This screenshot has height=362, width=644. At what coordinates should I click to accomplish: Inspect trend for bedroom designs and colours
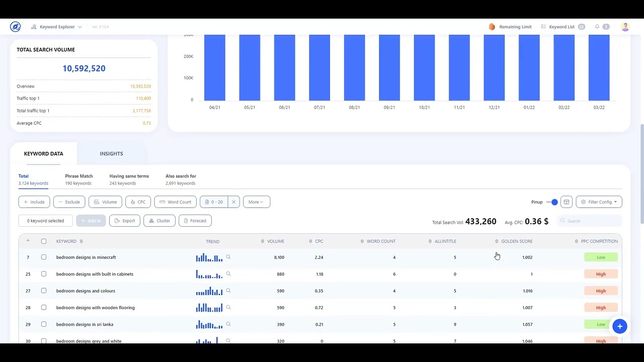click(x=228, y=291)
